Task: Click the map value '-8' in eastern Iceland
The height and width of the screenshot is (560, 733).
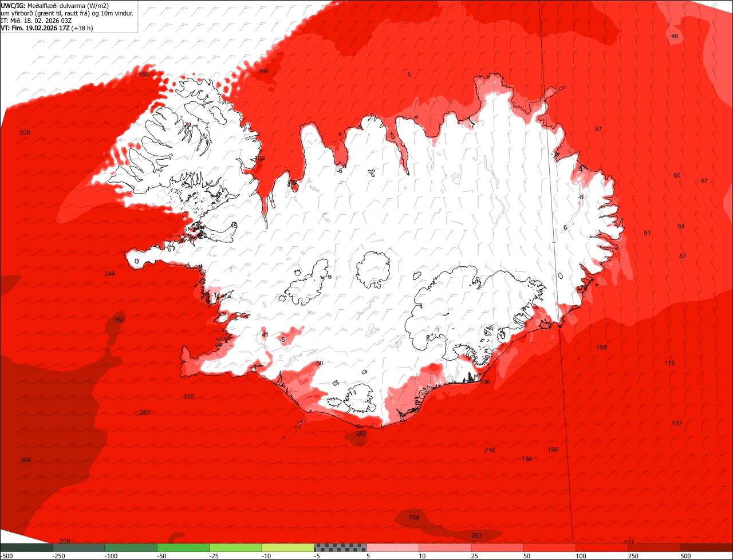Action: tap(581, 197)
